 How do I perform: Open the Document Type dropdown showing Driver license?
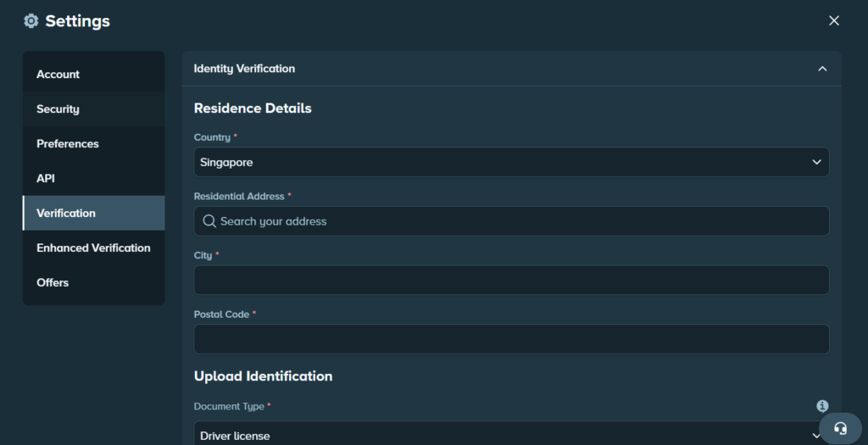[511, 433]
